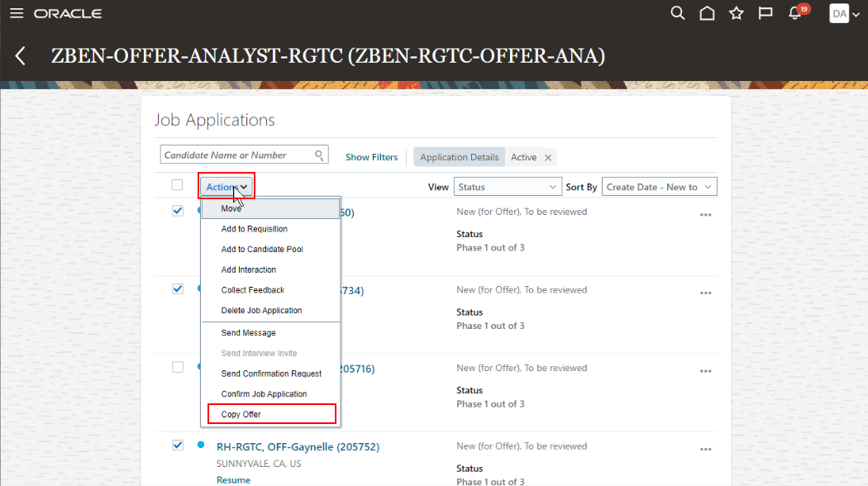Open Favorites star icon
The height and width of the screenshot is (486, 868).
point(737,12)
